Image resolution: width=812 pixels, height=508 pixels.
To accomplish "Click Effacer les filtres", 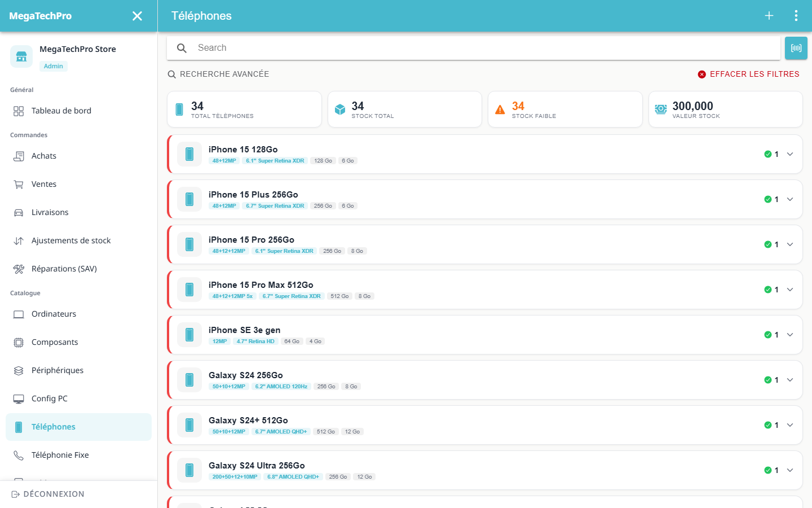I will pos(749,74).
